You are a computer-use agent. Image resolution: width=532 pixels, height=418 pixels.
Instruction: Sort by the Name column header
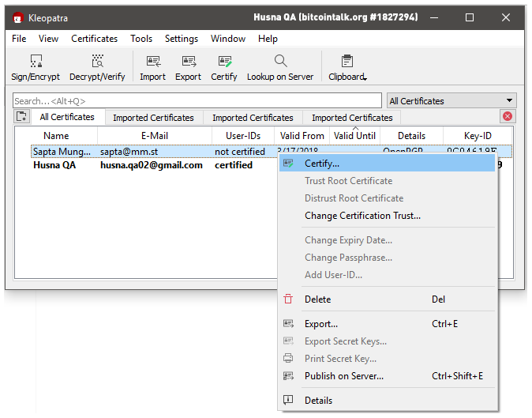56,136
